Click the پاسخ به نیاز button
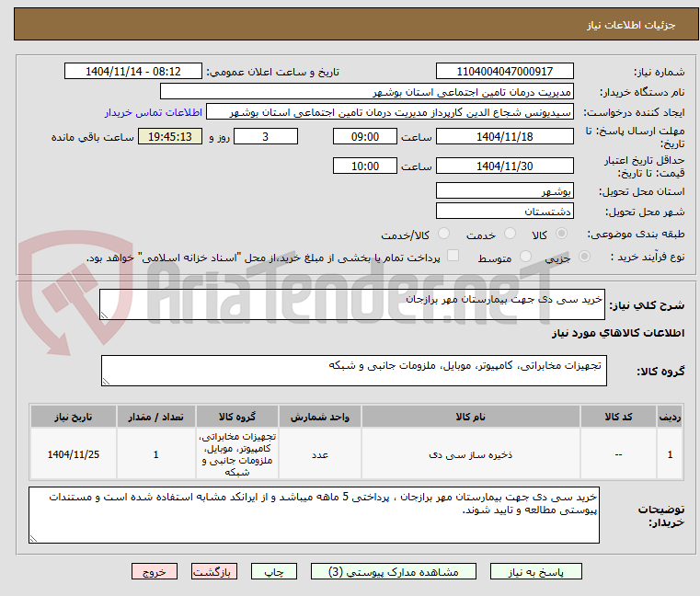The height and width of the screenshot is (596, 700). [535, 571]
